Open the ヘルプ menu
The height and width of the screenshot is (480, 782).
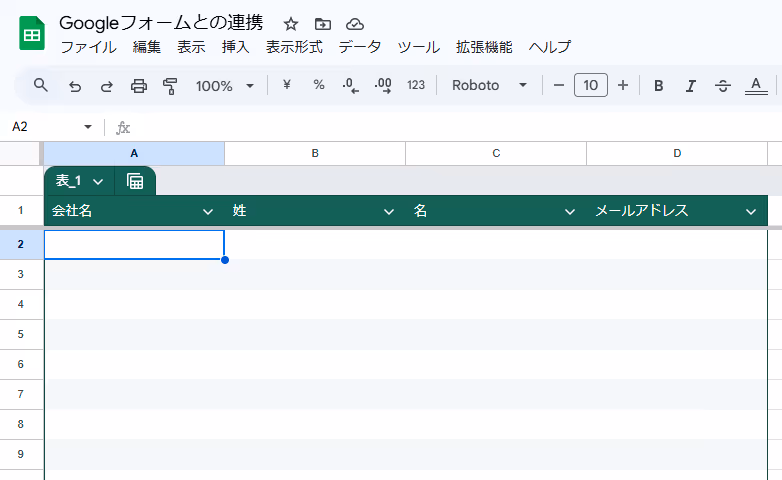click(x=550, y=47)
